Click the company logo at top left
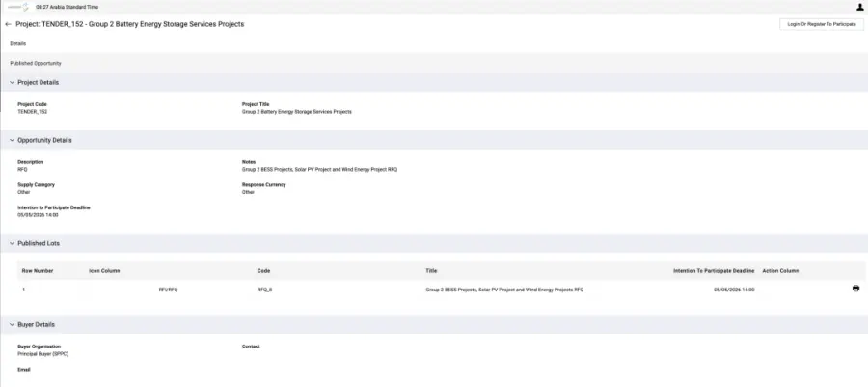The image size is (868, 387). point(17,7)
